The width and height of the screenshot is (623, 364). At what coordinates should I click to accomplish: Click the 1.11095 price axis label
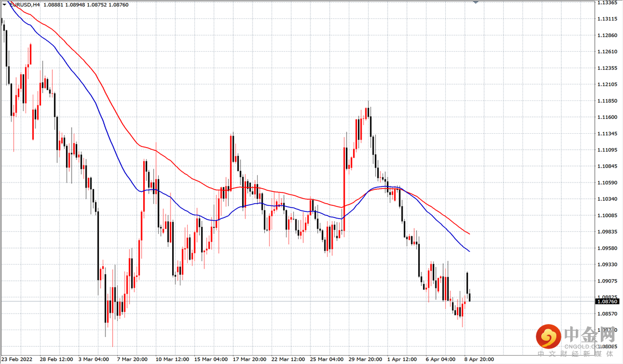coord(607,150)
